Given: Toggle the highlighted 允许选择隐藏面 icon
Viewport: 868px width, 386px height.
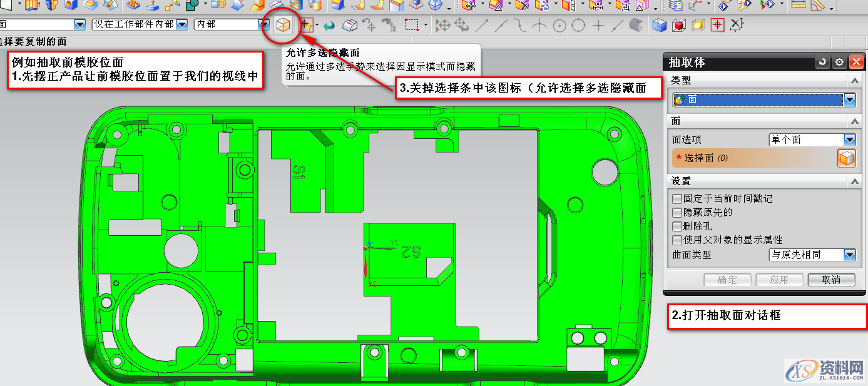Looking at the screenshot, I should (x=283, y=26).
